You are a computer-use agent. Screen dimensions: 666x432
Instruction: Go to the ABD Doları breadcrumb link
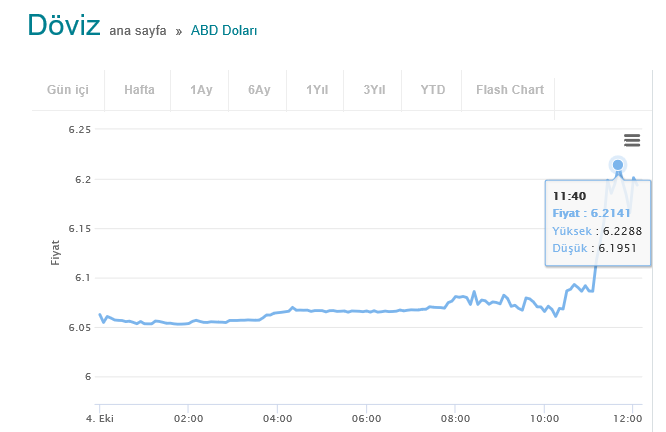point(224,31)
